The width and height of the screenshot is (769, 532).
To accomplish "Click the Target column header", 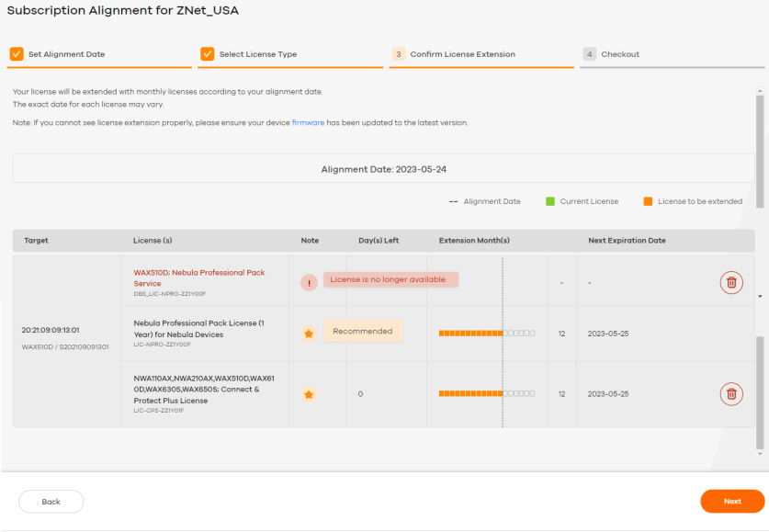I will pyautogui.click(x=37, y=240).
